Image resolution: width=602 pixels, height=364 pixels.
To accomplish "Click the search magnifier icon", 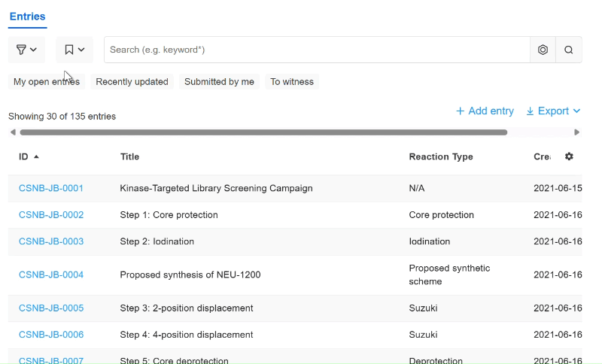I will (569, 50).
